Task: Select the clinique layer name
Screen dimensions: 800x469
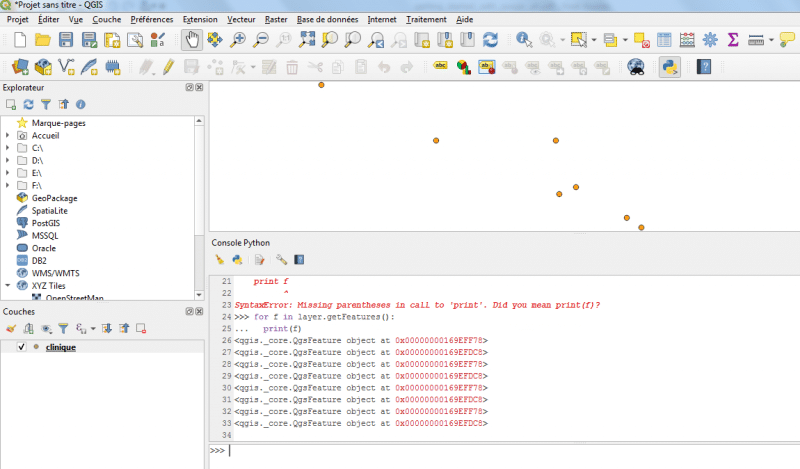Action: point(61,347)
